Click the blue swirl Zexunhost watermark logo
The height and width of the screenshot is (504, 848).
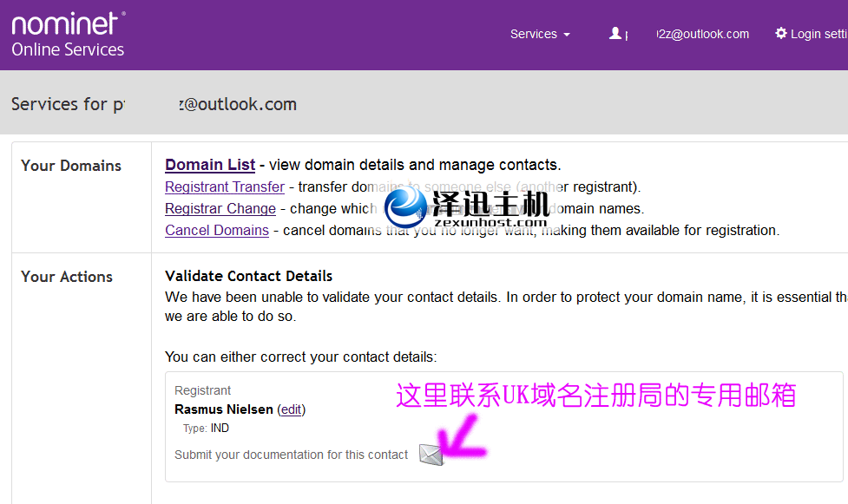tap(406, 206)
